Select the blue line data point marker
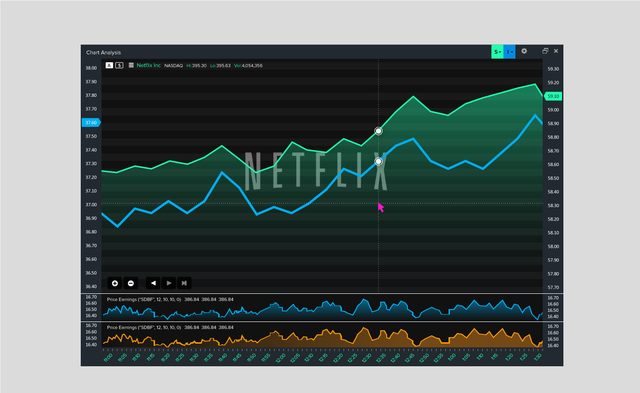This screenshot has width=640, height=393. click(x=378, y=162)
